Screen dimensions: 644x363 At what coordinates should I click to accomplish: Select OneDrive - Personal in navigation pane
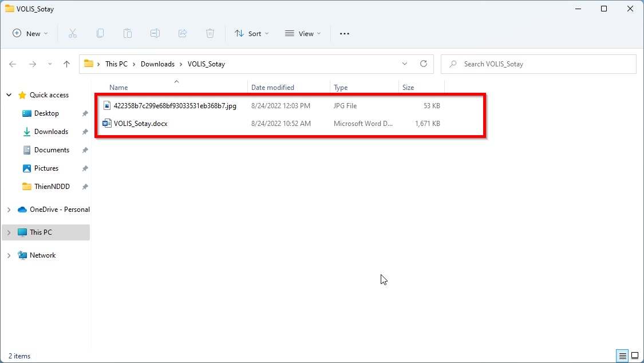[x=60, y=210]
